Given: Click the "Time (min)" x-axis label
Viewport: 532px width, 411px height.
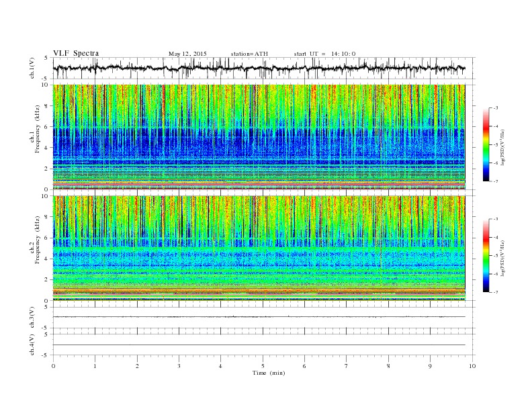Looking at the screenshot, I should pos(269,373).
